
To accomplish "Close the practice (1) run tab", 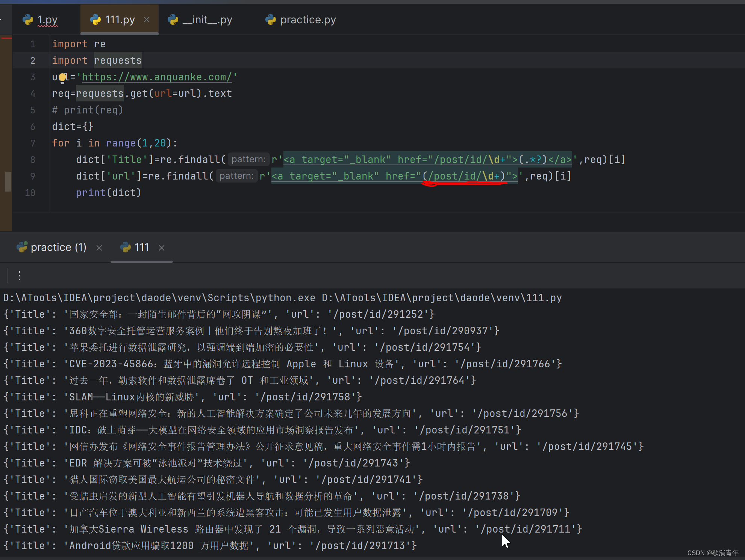I will click(99, 248).
